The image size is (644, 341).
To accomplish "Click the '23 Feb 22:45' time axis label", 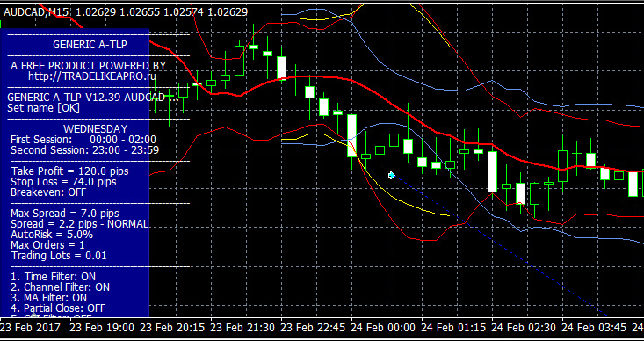I will [x=313, y=328].
